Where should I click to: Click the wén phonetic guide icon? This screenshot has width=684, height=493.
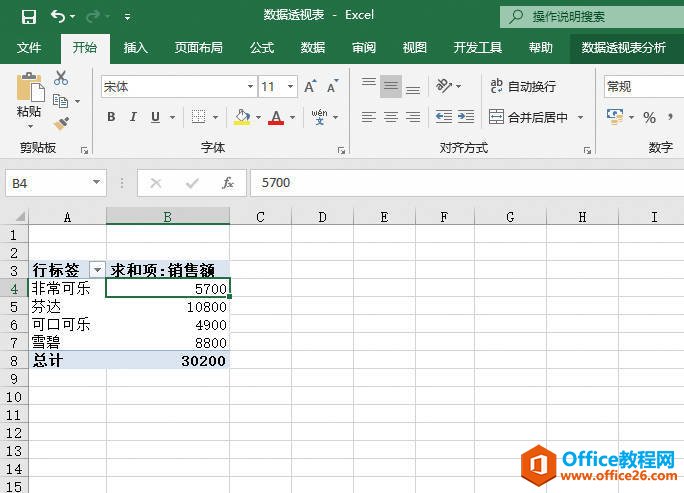[x=320, y=117]
